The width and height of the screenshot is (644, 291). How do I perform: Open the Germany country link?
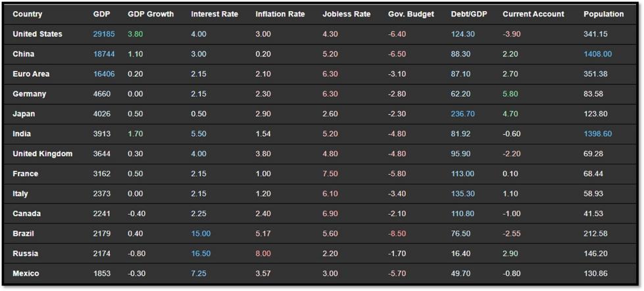pyautogui.click(x=29, y=94)
